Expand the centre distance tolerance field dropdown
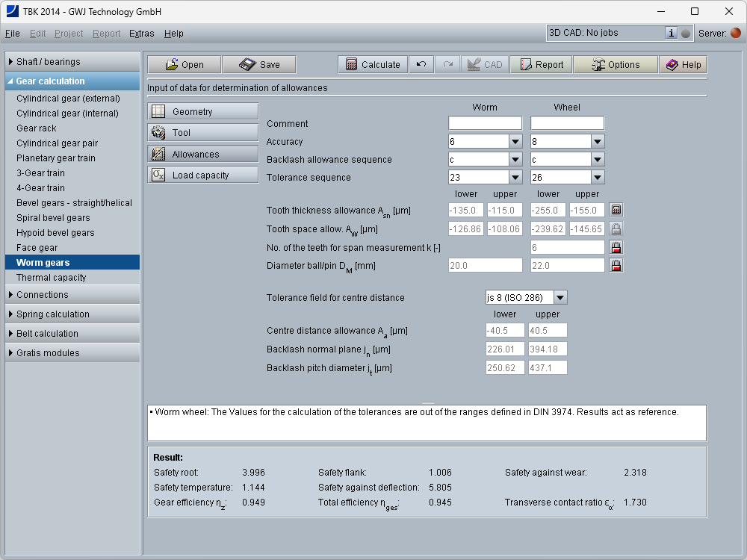Screen dimensions: 747x560 click(560, 298)
